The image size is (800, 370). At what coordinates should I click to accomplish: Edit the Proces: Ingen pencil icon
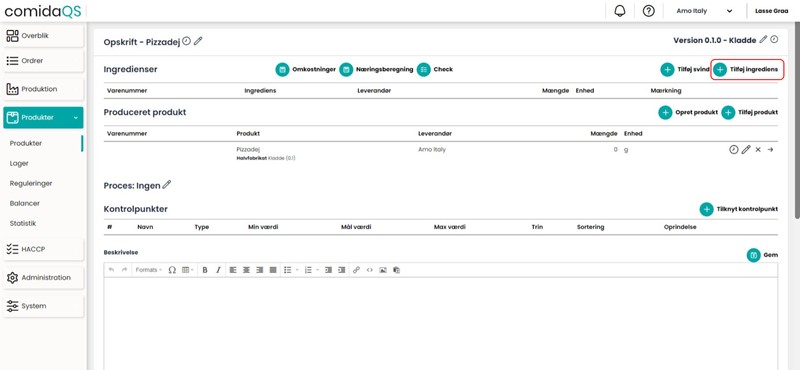[167, 185]
